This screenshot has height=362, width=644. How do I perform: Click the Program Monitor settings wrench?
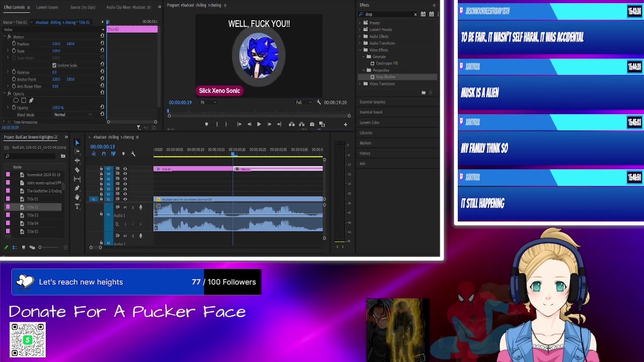tap(318, 102)
